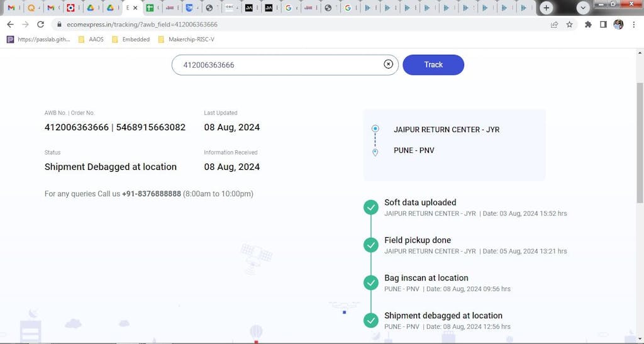Share this page via the share icon
644x344 pixels.
554,25
